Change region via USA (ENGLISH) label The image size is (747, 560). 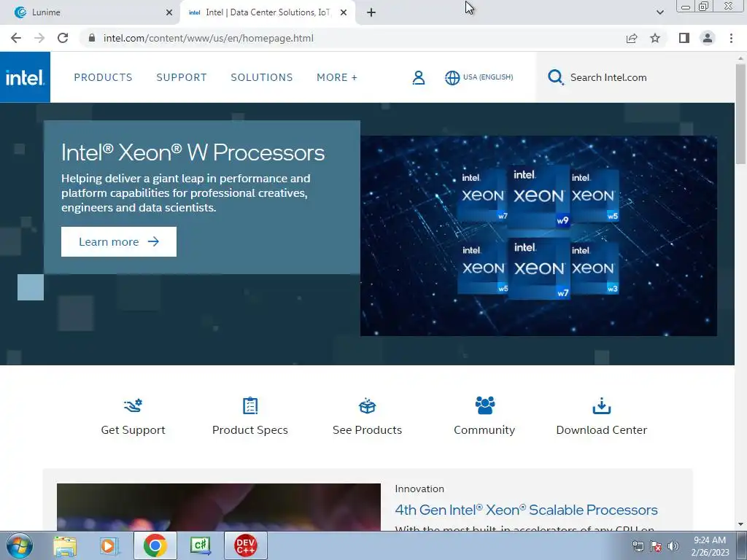click(x=488, y=77)
